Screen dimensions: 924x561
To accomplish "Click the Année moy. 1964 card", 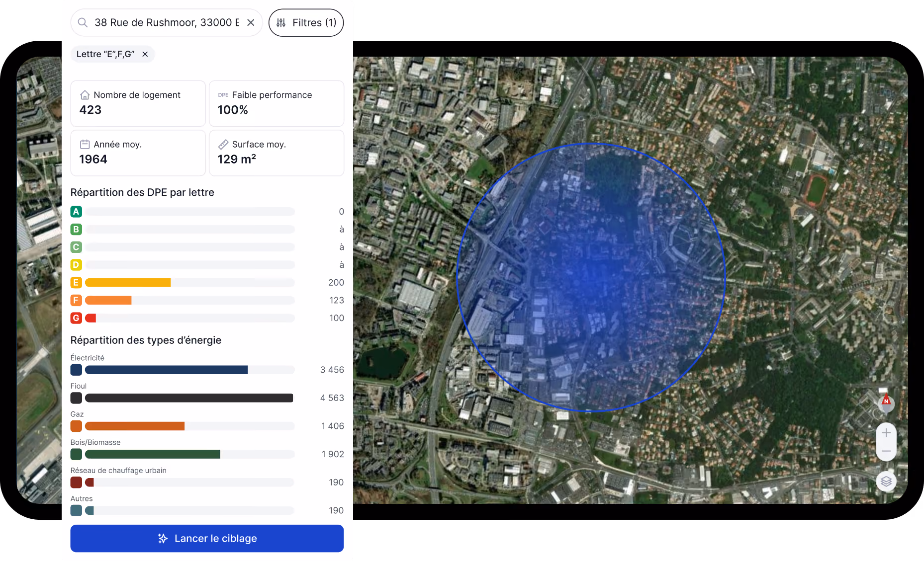I will coord(138,153).
